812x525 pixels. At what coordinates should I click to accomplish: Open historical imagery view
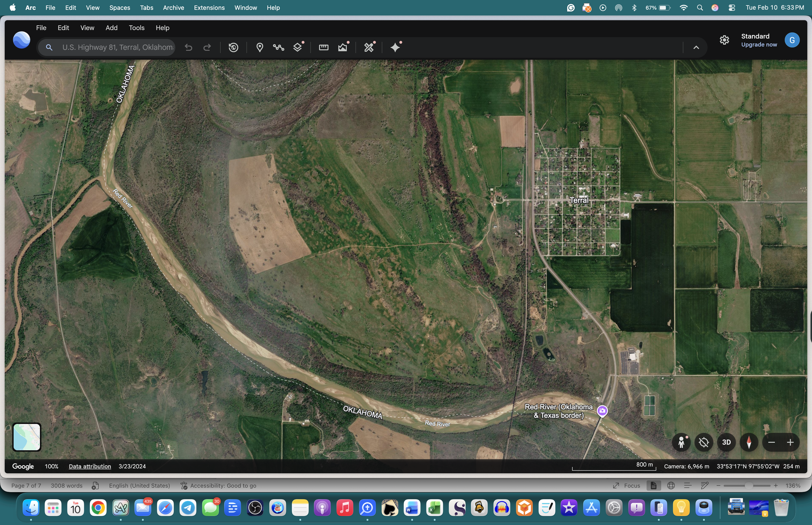(233, 47)
